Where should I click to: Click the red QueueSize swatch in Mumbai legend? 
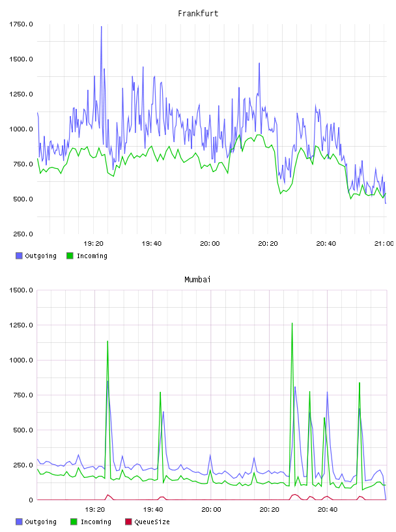pos(128,522)
